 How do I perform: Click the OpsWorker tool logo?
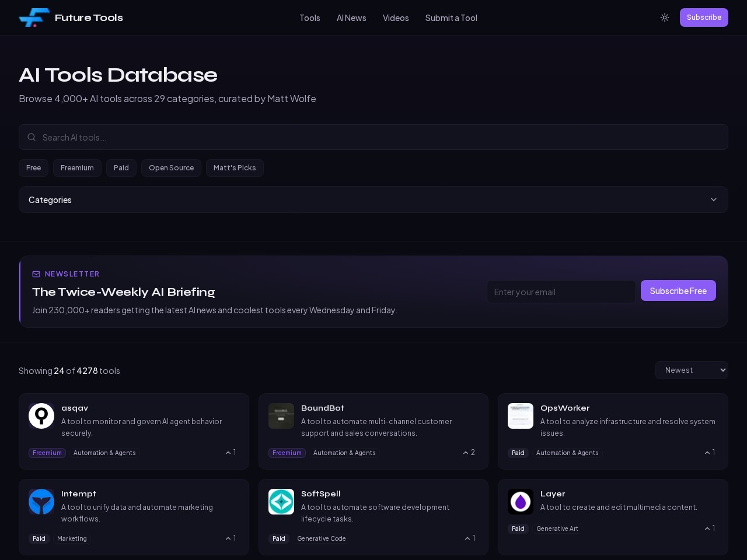[x=521, y=416]
